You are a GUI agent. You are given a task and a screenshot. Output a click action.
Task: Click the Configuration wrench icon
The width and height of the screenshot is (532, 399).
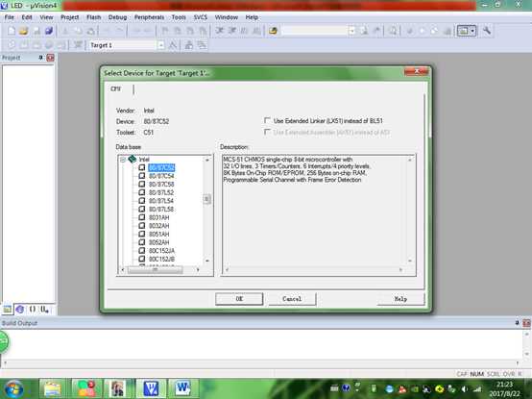tap(487, 31)
